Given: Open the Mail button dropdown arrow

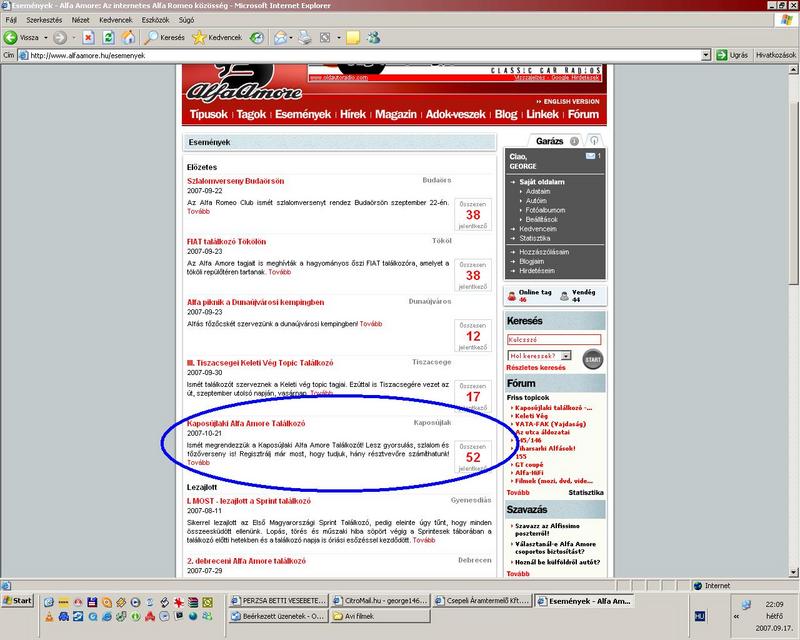Looking at the screenshot, I should pyautogui.click(x=291, y=37).
